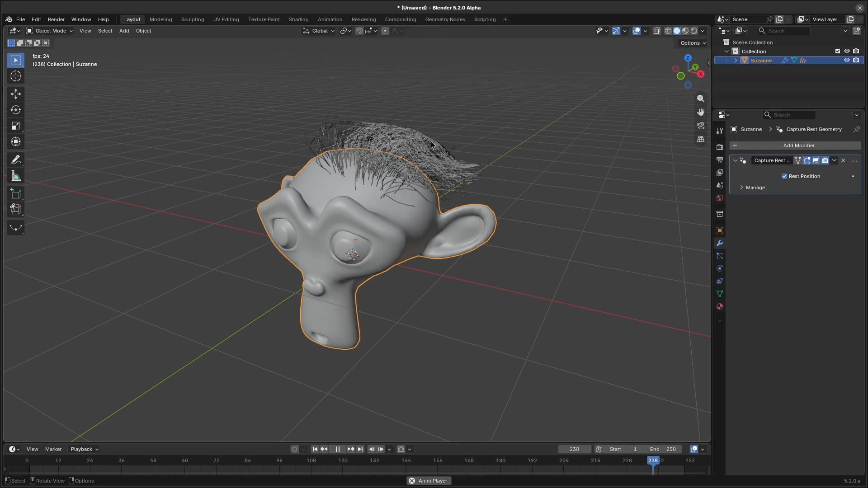Toggle modifier show in viewport
The image size is (868, 488).
(816, 160)
